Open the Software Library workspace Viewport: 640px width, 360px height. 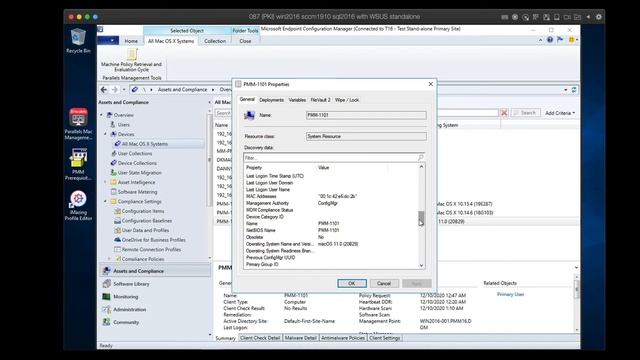point(131,284)
